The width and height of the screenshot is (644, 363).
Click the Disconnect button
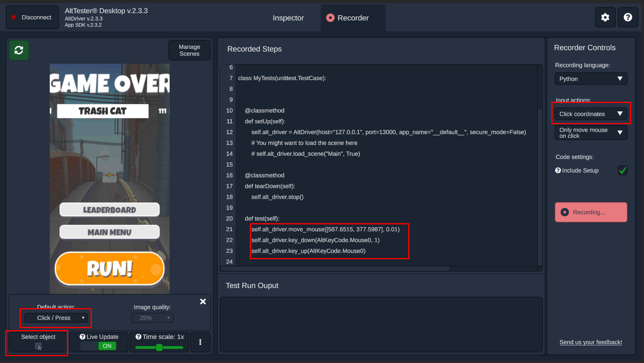[x=32, y=18]
